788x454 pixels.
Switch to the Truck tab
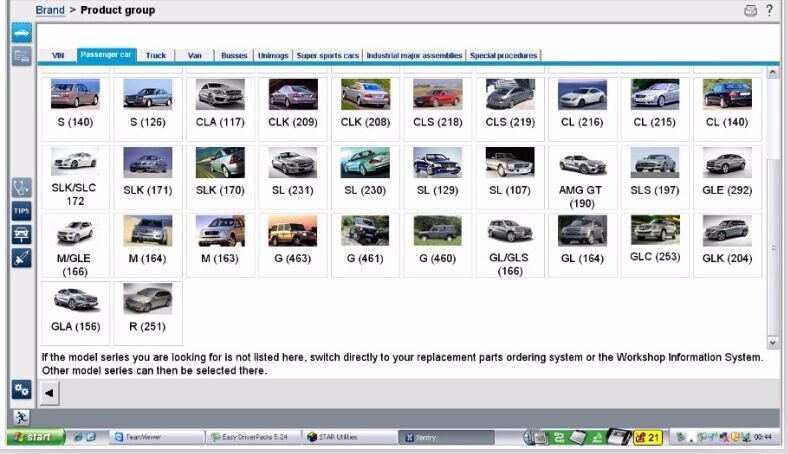[156, 56]
